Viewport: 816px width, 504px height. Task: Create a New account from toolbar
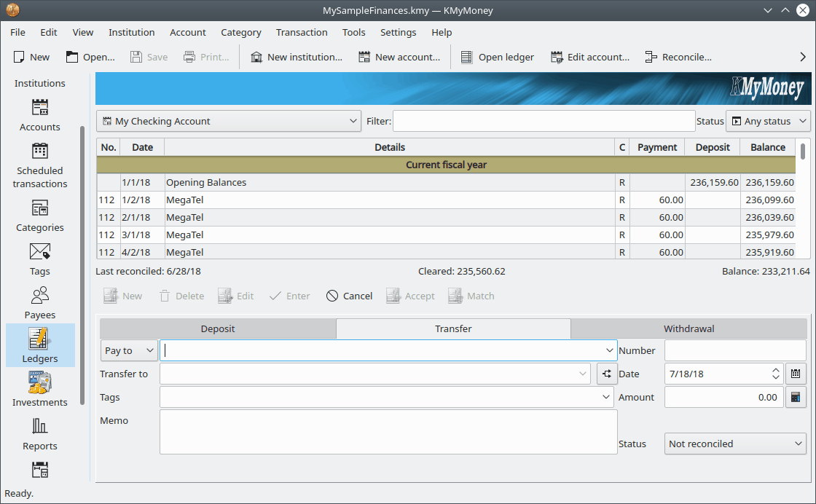tap(400, 58)
